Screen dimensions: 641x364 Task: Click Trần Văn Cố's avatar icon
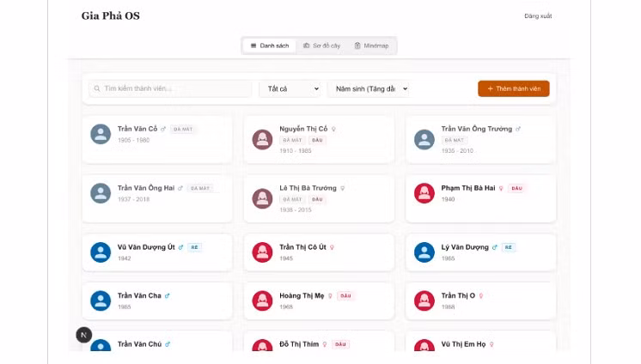point(101,134)
